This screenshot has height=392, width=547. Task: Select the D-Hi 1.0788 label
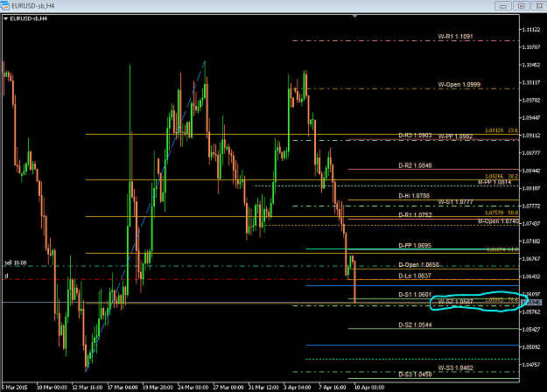(414, 196)
